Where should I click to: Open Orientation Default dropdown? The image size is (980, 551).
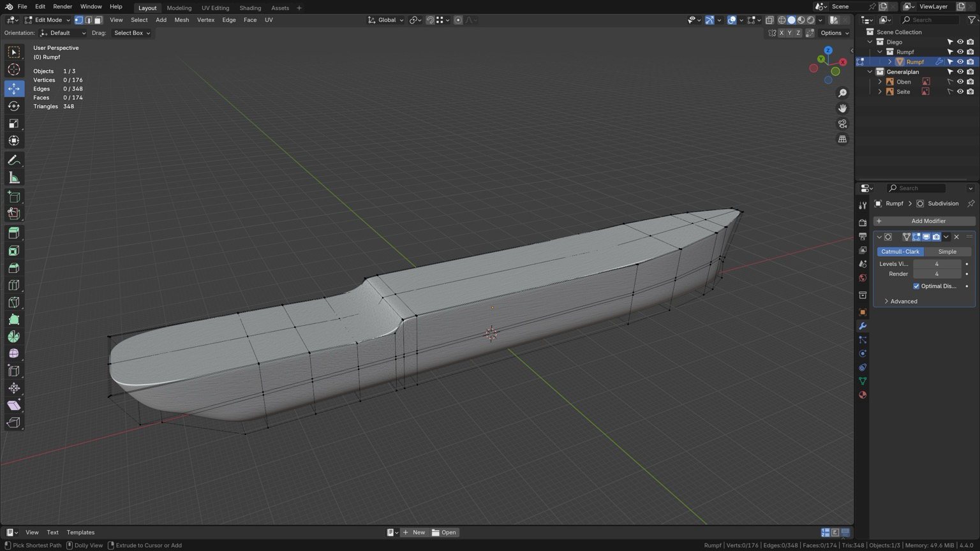(63, 33)
